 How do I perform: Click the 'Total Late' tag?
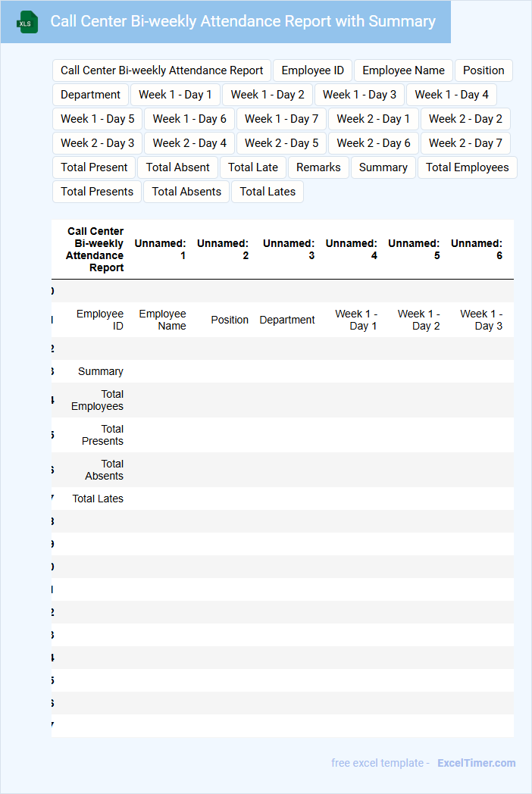pyautogui.click(x=253, y=167)
